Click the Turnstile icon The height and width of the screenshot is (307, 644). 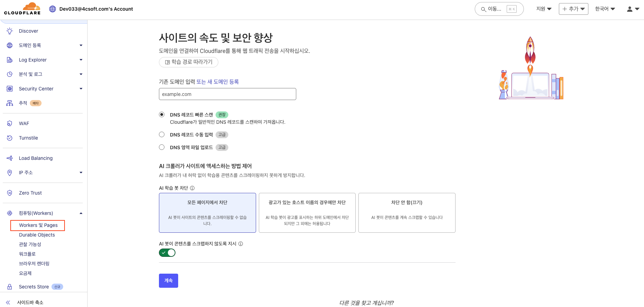tap(10, 138)
